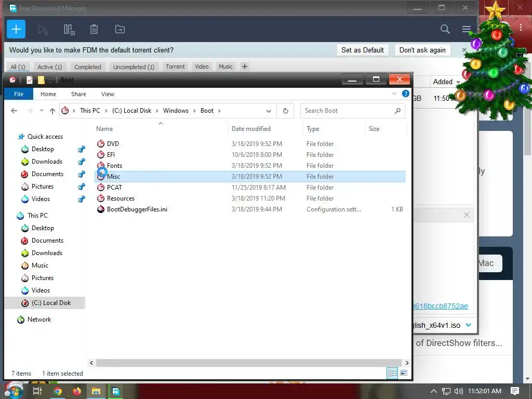The height and width of the screenshot is (399, 532).
Task: Open Task View on the taskbar
Action: click(37, 391)
